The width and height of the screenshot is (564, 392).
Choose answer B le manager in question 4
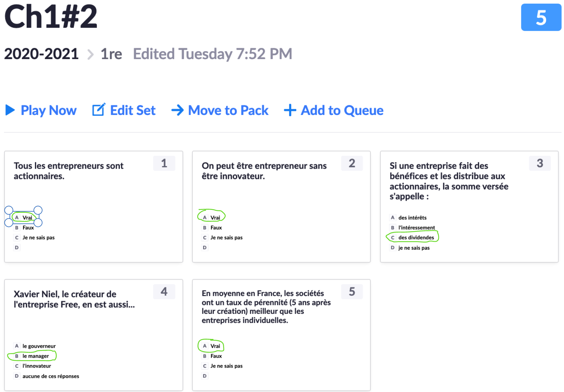pyautogui.click(x=35, y=356)
